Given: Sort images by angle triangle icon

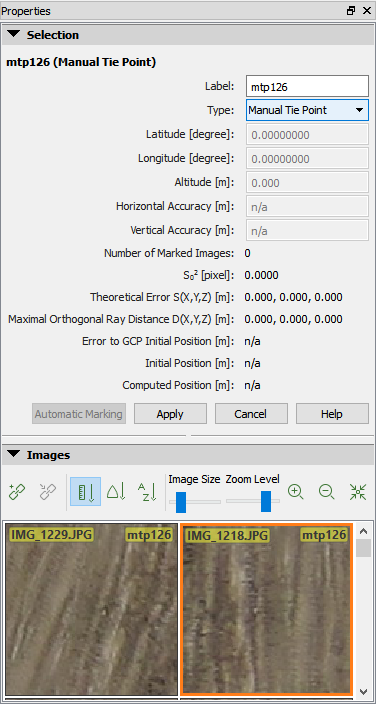Looking at the screenshot, I should coord(116,492).
